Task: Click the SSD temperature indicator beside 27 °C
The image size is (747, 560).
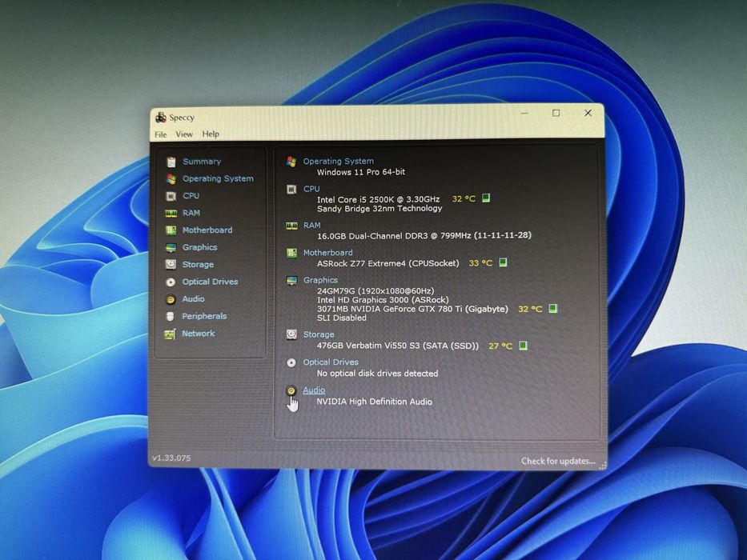Action: (523, 346)
